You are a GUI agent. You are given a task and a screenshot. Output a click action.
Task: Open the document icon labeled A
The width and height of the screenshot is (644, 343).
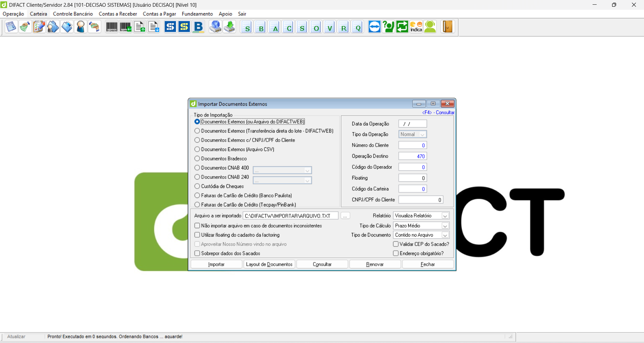click(x=275, y=27)
